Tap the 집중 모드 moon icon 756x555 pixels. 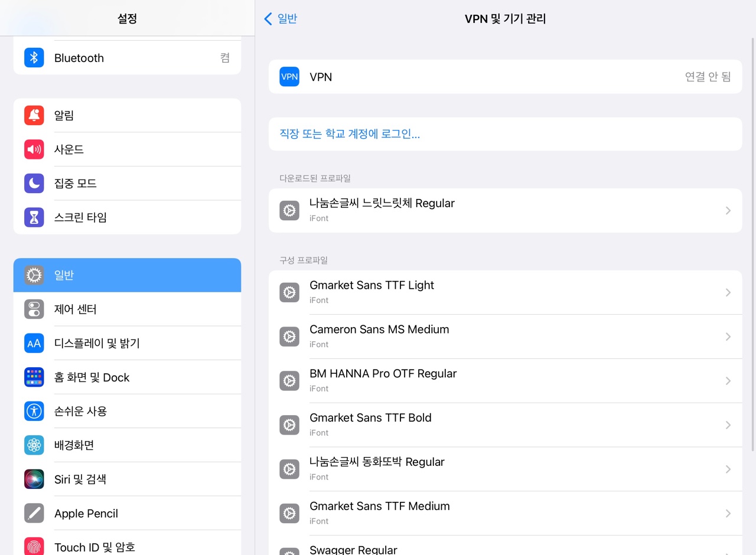[34, 183]
